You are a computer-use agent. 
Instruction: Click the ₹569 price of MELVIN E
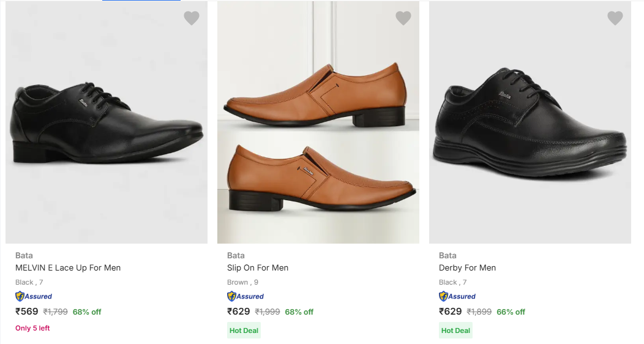[27, 312]
